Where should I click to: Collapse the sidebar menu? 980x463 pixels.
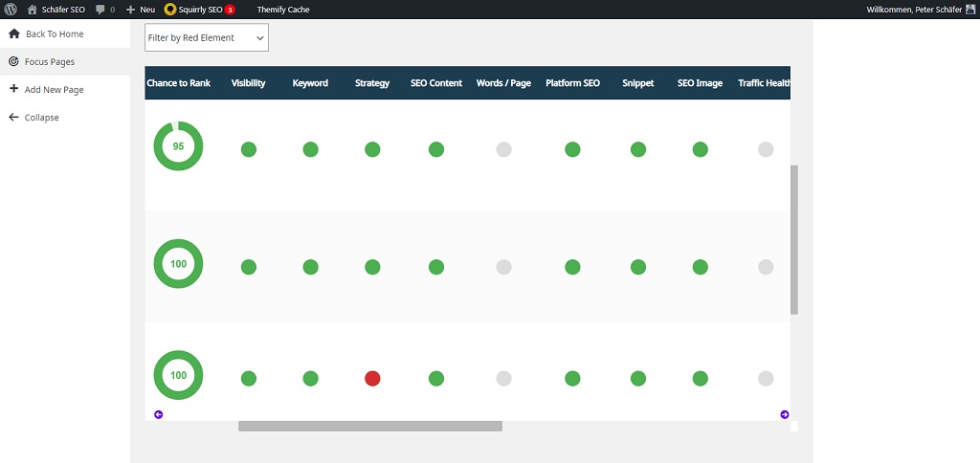[x=65, y=118]
